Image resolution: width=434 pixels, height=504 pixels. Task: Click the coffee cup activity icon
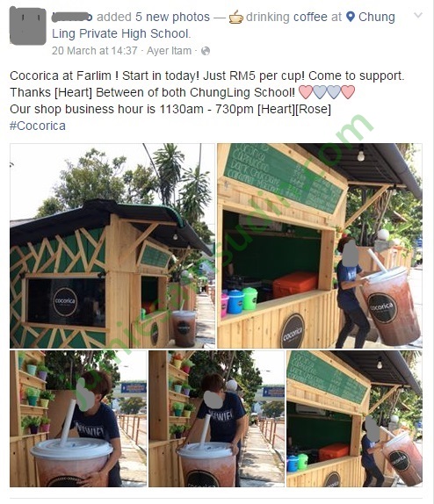tap(235, 17)
